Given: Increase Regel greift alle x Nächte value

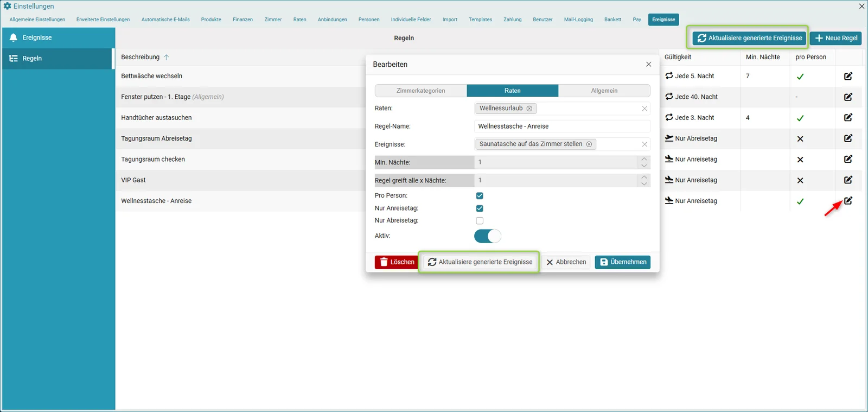Looking at the screenshot, I should [644, 177].
